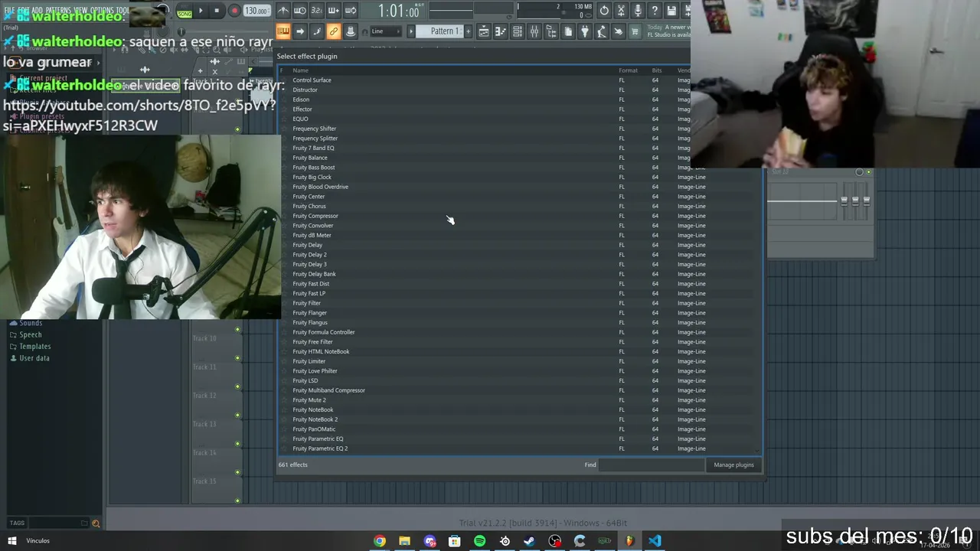Toggle loop recording icon
The height and width of the screenshot is (551, 980).
coord(351,11)
